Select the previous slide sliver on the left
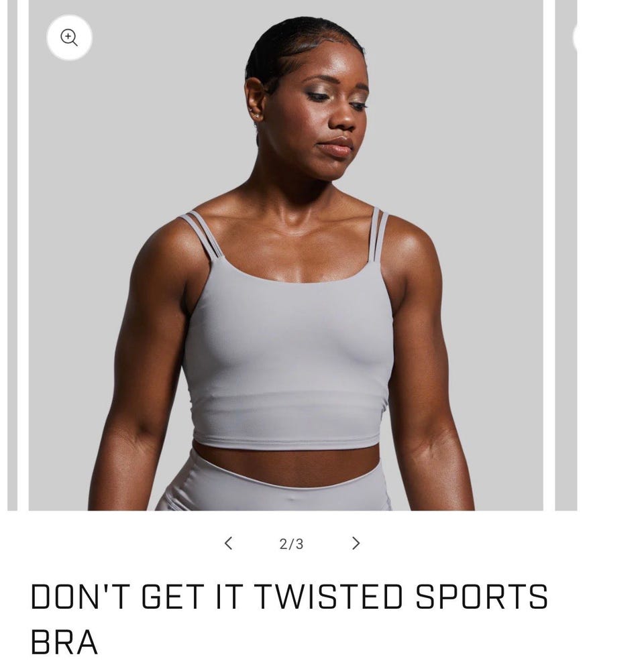 click(12, 255)
